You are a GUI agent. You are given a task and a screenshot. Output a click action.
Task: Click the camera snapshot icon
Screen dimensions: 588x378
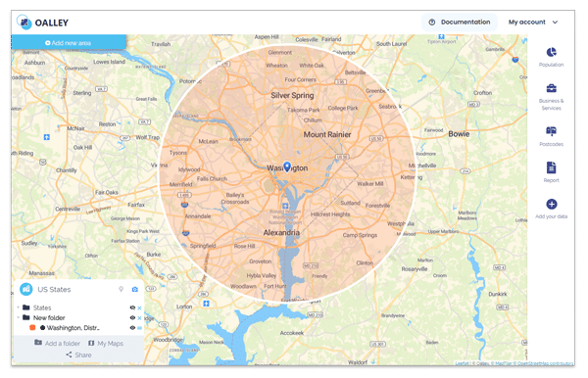(135, 289)
